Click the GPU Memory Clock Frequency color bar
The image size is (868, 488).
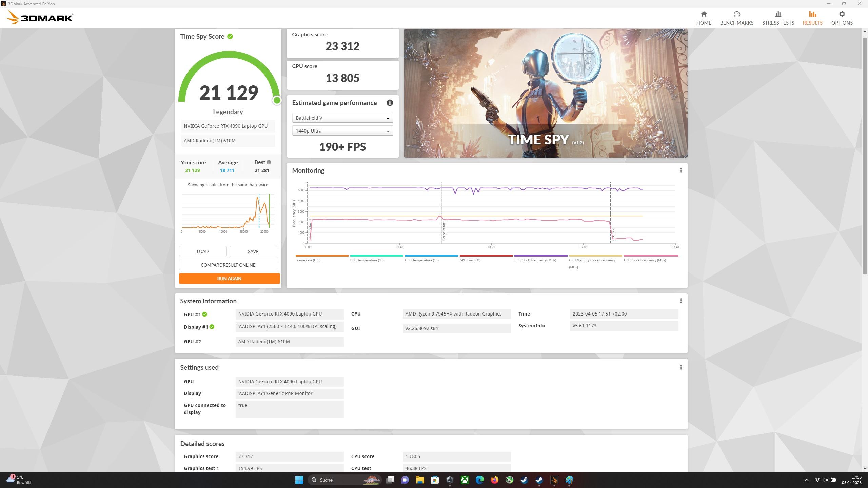pos(595,256)
